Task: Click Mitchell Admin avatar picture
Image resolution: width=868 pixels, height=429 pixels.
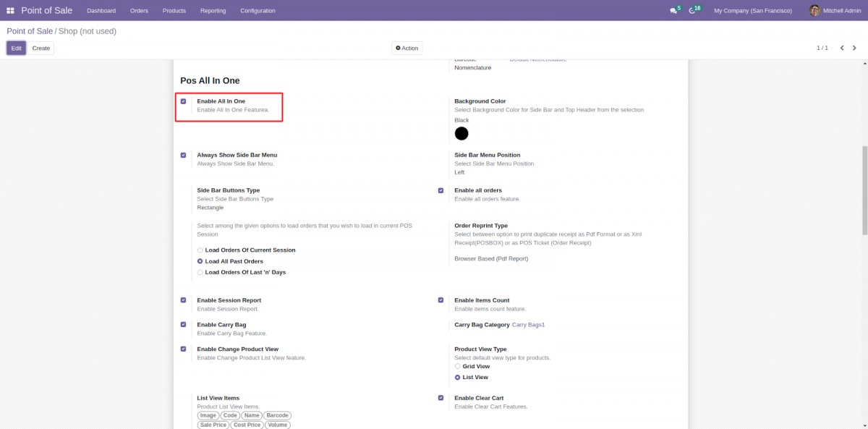Action: (x=814, y=11)
